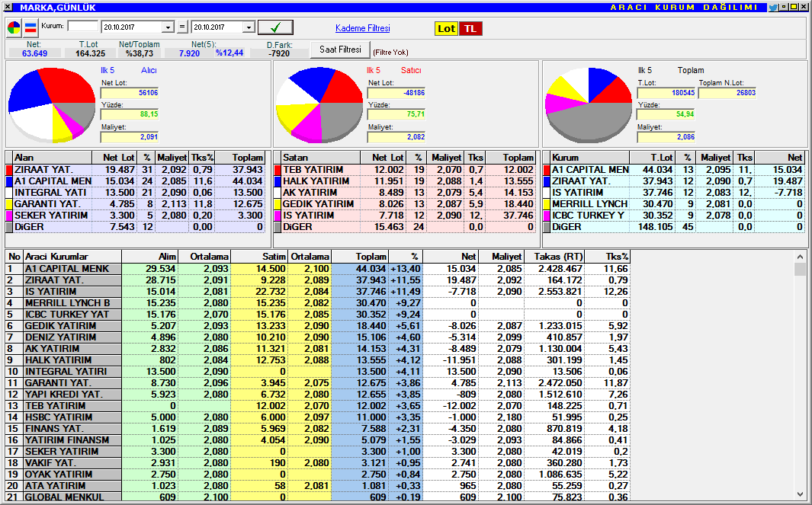Screen dimensions: 812x505
Task: Open Kademe Filtresi link
Action: [x=362, y=28]
